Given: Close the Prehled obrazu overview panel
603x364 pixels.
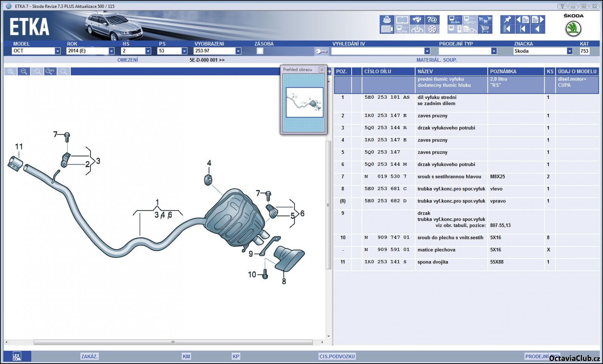Looking at the screenshot, I should [321, 70].
